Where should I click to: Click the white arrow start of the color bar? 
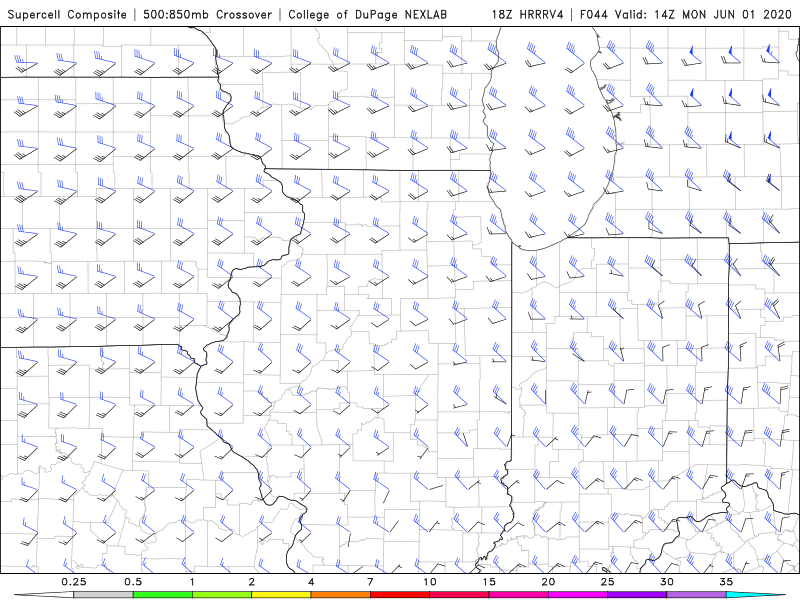(x=44, y=595)
